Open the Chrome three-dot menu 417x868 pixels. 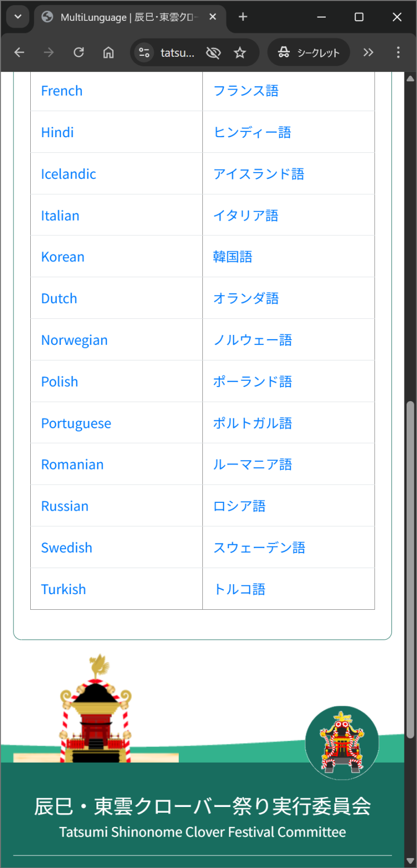coord(398,52)
